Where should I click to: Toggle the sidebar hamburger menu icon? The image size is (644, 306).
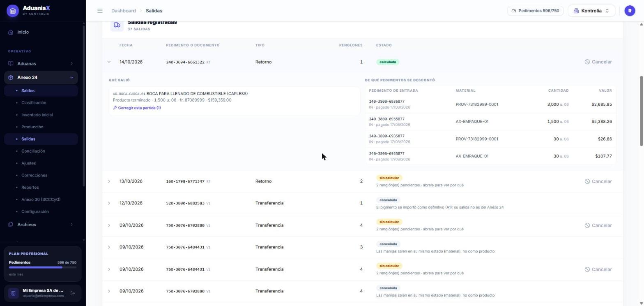(x=100, y=11)
